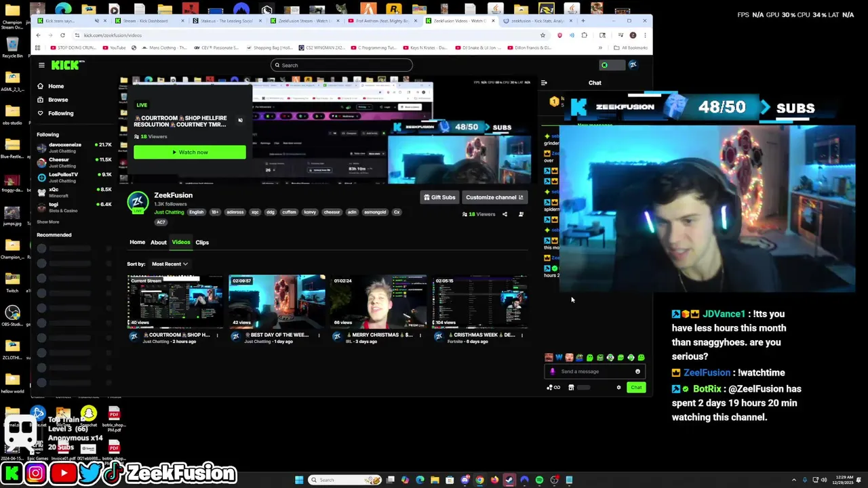Screen dimensions: 868x488
Task: Open the All Bookmarks folder
Action: [631, 47]
